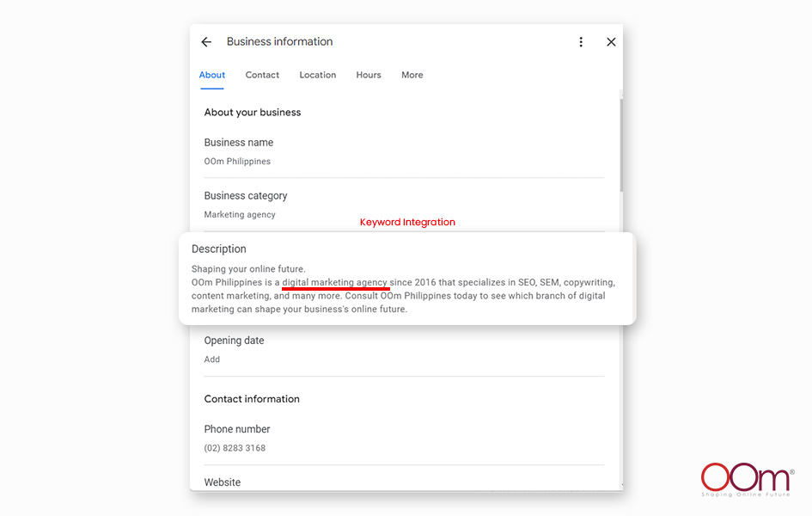Select the Website field
The image size is (812, 516).
click(x=223, y=482)
